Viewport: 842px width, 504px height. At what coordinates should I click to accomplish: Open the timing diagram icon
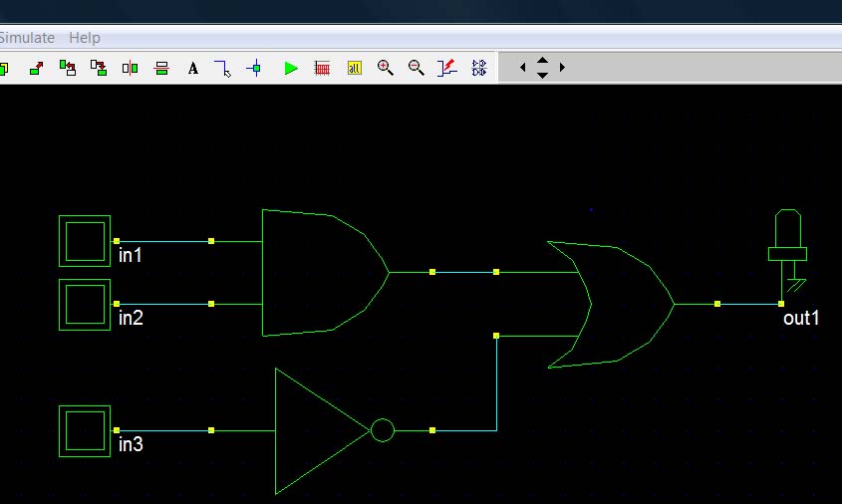[322, 68]
